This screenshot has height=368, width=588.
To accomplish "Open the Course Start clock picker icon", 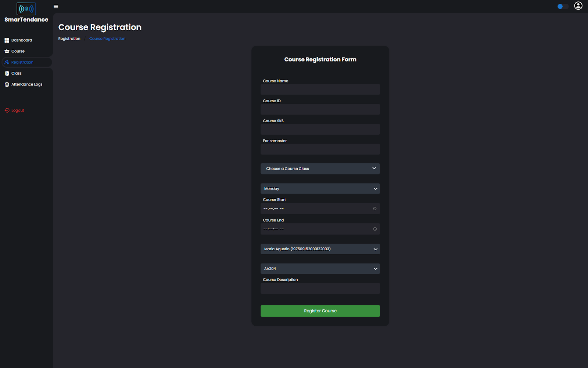I will [x=375, y=209].
